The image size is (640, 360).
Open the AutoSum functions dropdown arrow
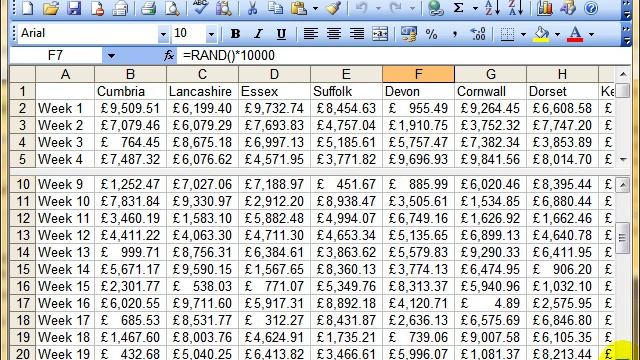click(475, 8)
